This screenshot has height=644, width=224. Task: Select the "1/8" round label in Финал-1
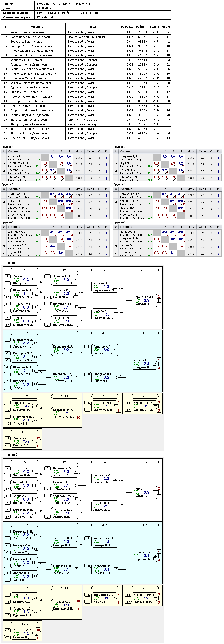(x=25, y=270)
